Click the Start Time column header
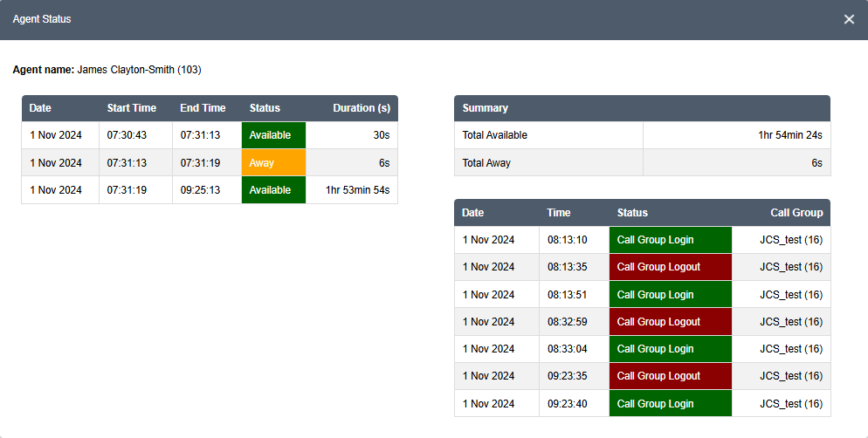 pyautogui.click(x=132, y=108)
